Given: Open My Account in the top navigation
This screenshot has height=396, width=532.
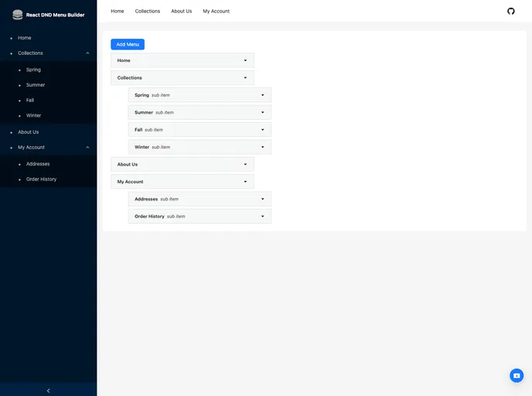Looking at the screenshot, I should click(x=217, y=11).
